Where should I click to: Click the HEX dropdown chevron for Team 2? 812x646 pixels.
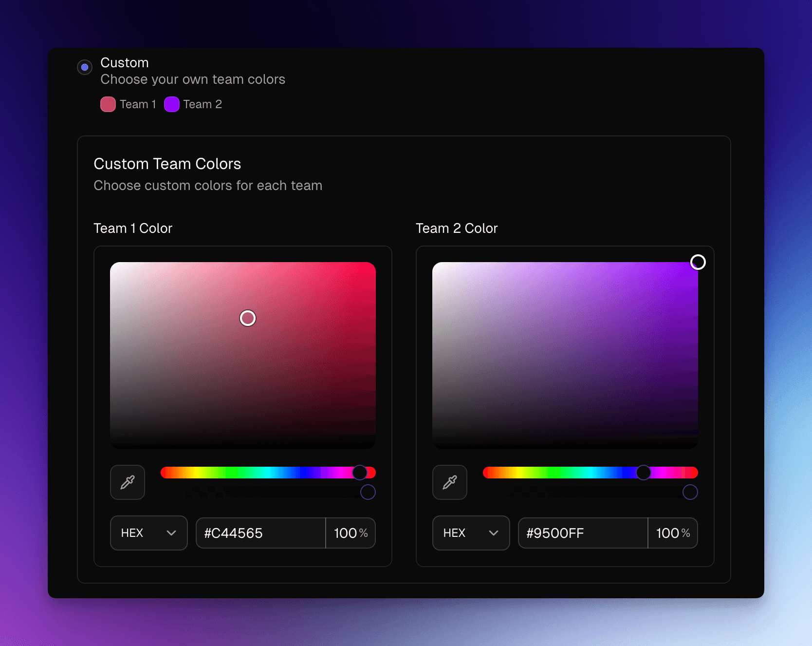click(493, 533)
